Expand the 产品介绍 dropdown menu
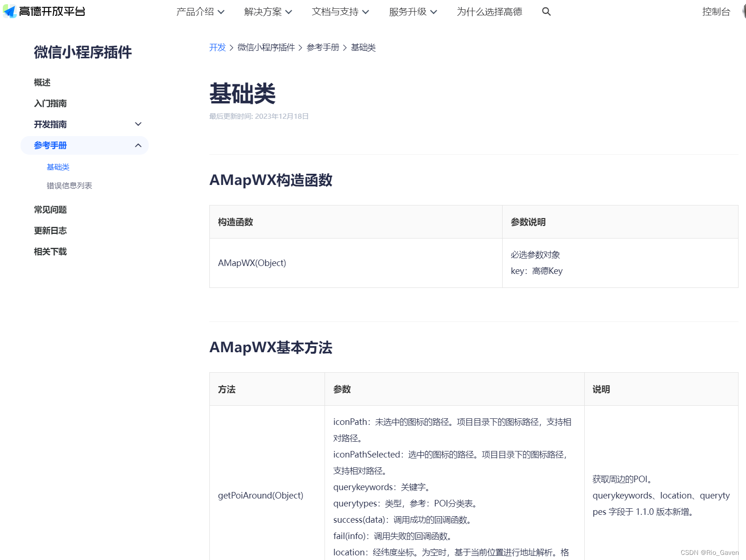This screenshot has height=560, width=746. pos(200,12)
